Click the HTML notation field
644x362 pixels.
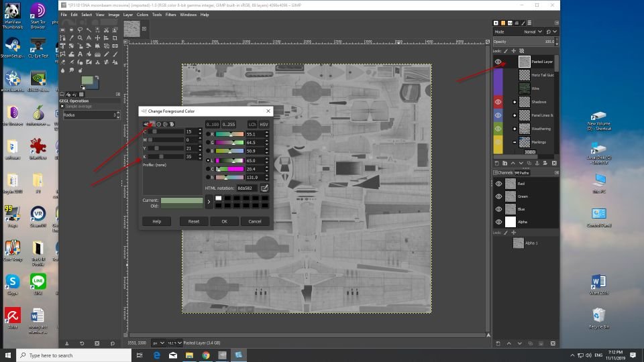247,188
